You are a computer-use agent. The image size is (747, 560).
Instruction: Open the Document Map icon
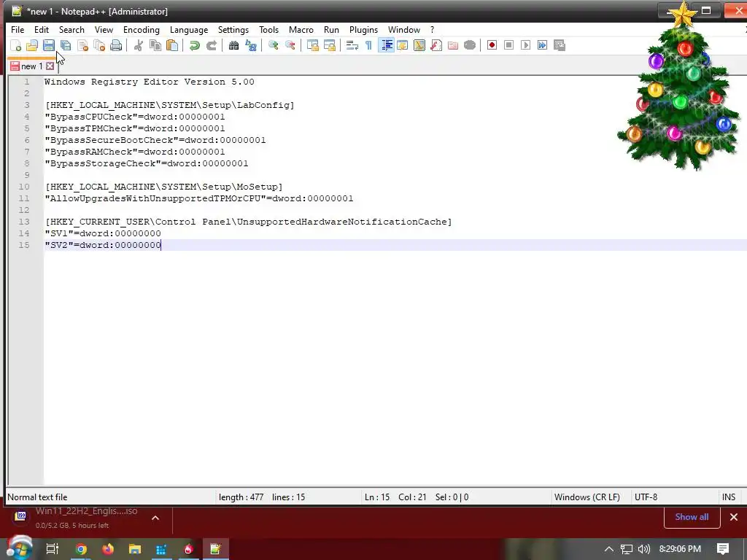click(x=419, y=45)
